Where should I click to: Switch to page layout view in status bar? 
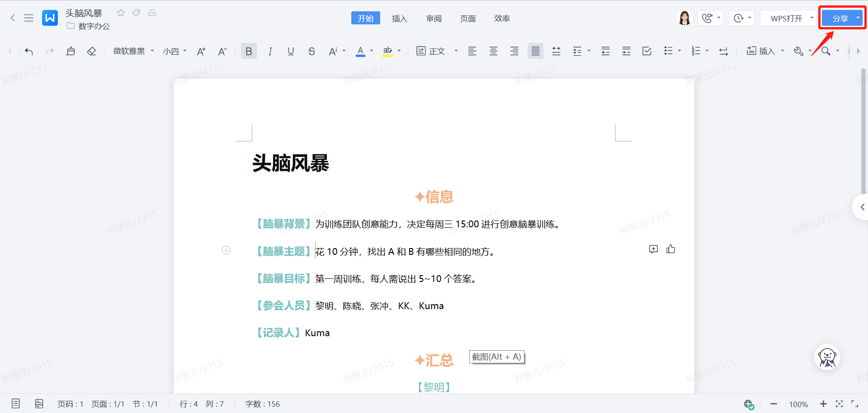[x=39, y=404]
